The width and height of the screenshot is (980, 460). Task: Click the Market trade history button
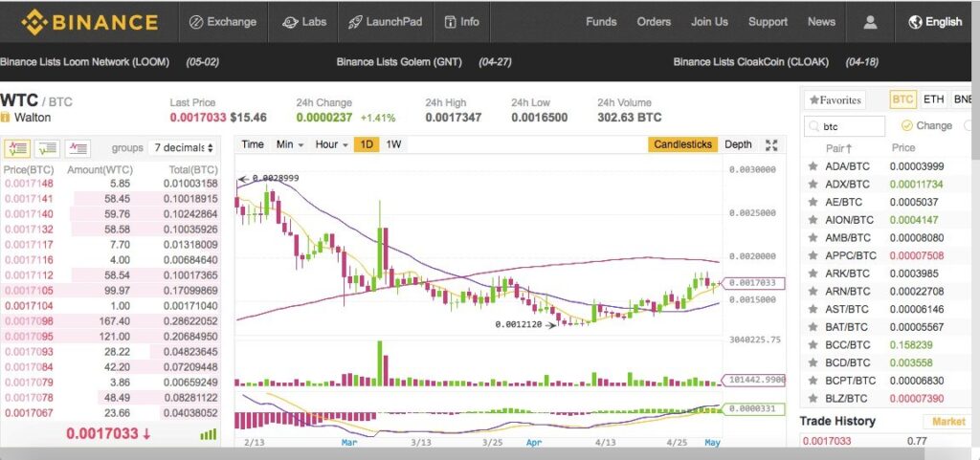(x=948, y=422)
